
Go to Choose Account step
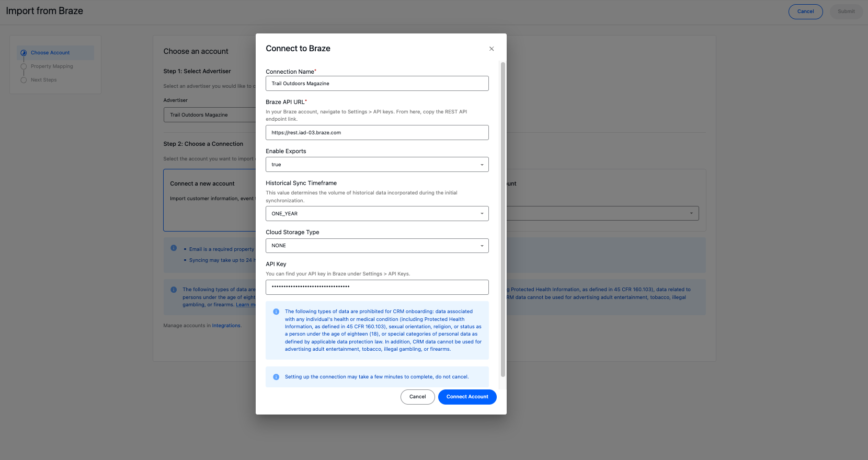pos(50,53)
